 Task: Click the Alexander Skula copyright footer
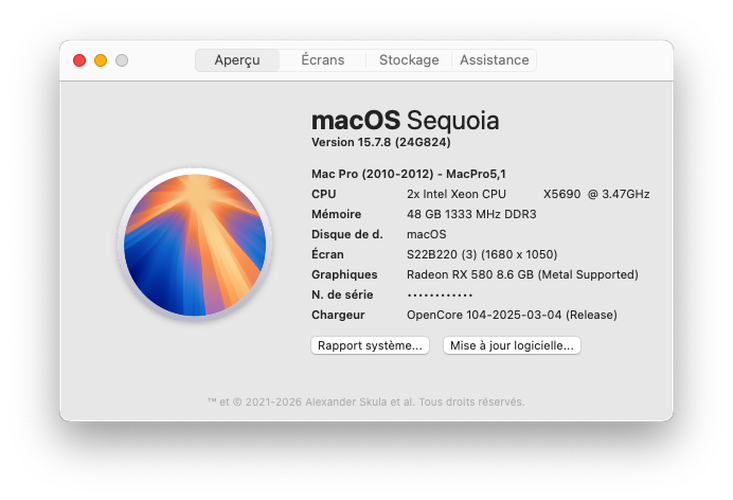(366, 402)
